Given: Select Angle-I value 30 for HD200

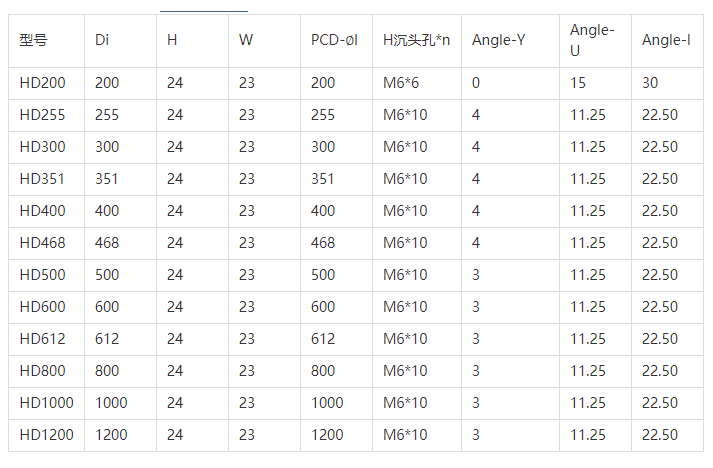Looking at the screenshot, I should [x=650, y=83].
